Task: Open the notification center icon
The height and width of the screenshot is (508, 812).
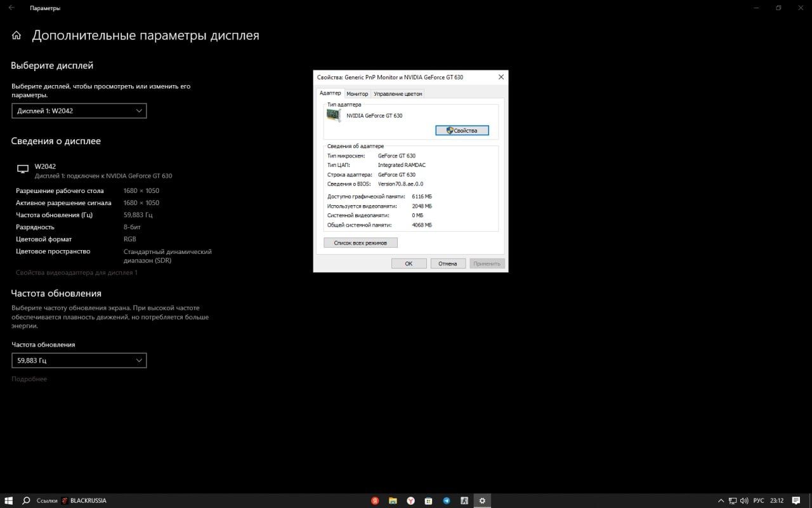Action: pos(796,500)
